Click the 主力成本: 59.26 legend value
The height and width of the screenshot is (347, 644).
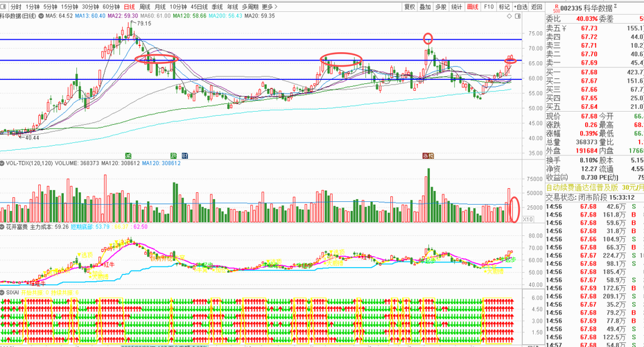[49, 226]
